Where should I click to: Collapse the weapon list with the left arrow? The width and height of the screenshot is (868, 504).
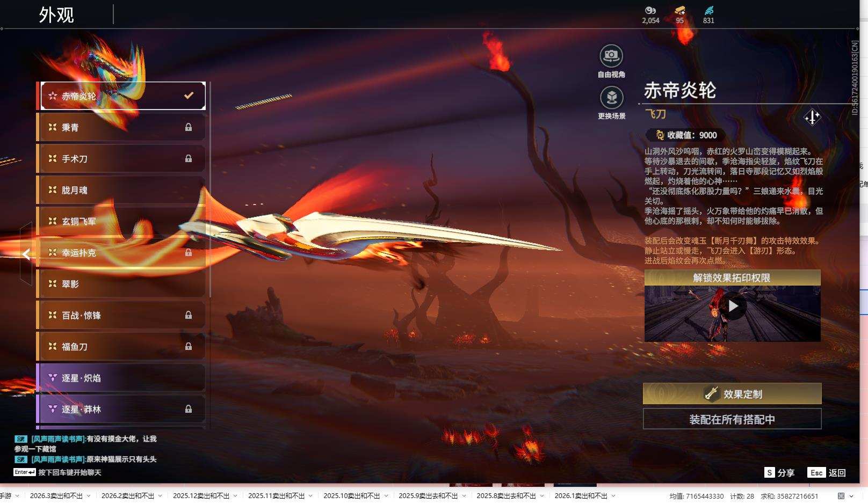coord(25,254)
